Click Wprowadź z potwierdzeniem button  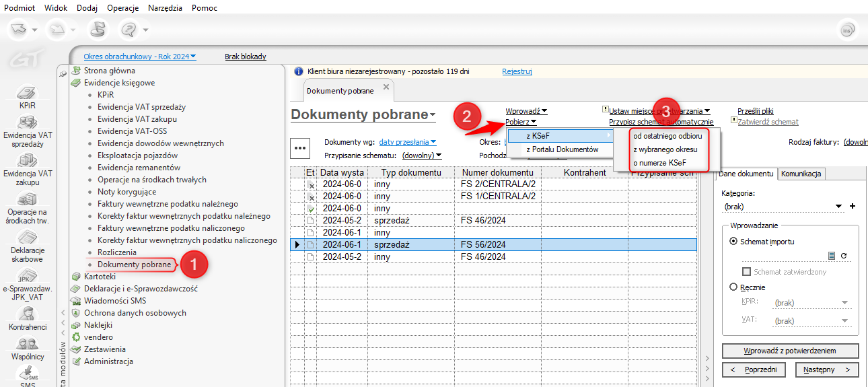click(790, 351)
